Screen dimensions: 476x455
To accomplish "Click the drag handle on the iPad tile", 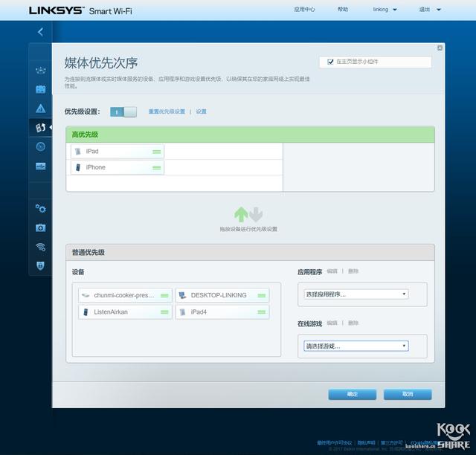I will pos(157,152).
